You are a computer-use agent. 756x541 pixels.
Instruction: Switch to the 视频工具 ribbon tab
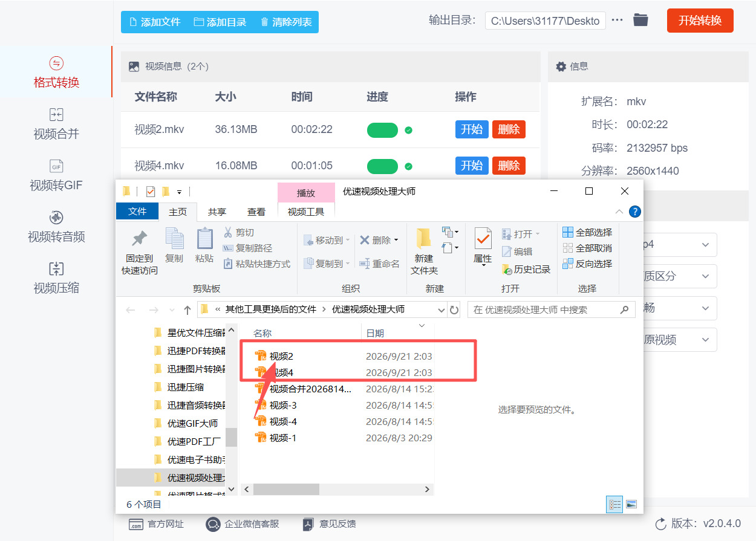click(x=306, y=212)
